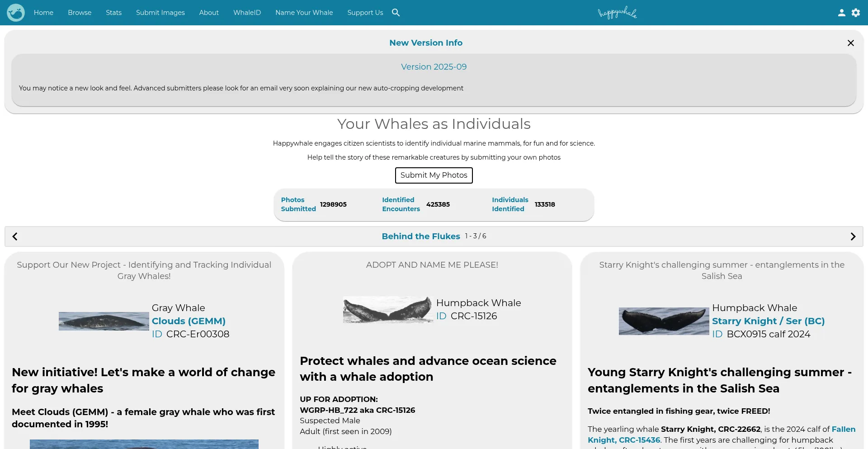Open the WhaleID menu item
This screenshot has height=449, width=868.
click(x=247, y=12)
